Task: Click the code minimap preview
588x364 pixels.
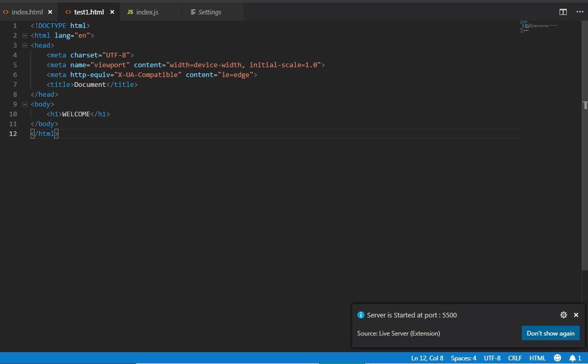Action: pos(538,26)
